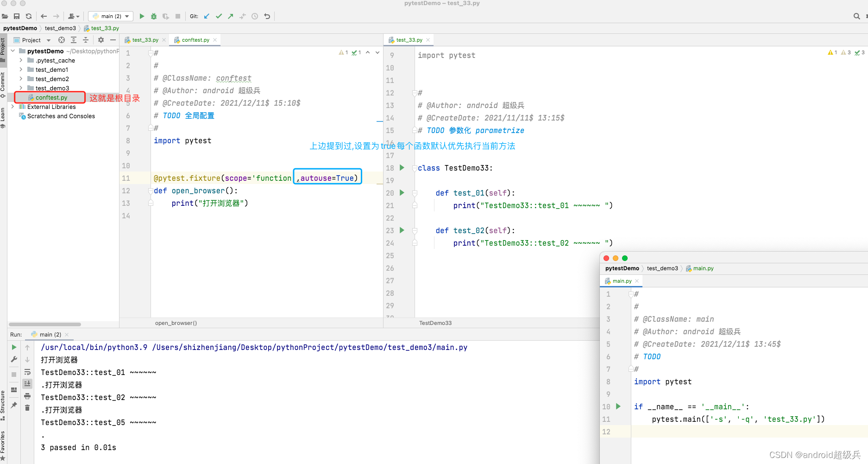Click Print icon in Run console
Viewport: 868px width, 464px height.
(x=27, y=396)
